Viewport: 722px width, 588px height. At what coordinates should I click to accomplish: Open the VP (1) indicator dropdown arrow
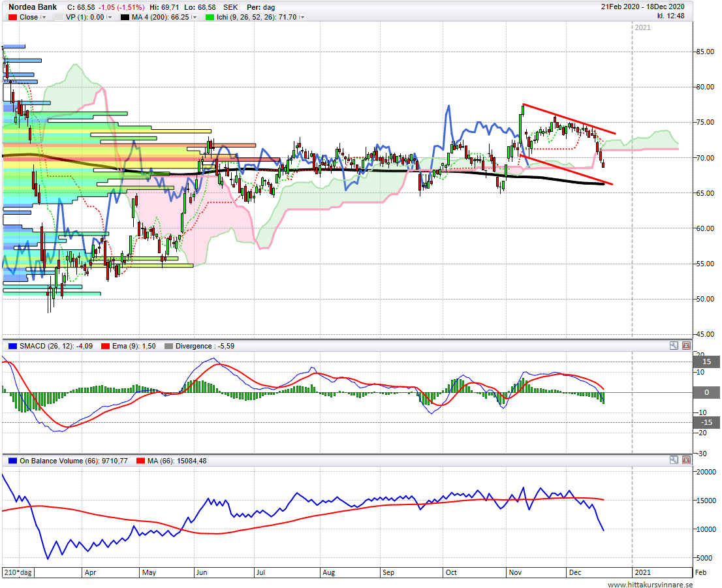click(x=110, y=17)
